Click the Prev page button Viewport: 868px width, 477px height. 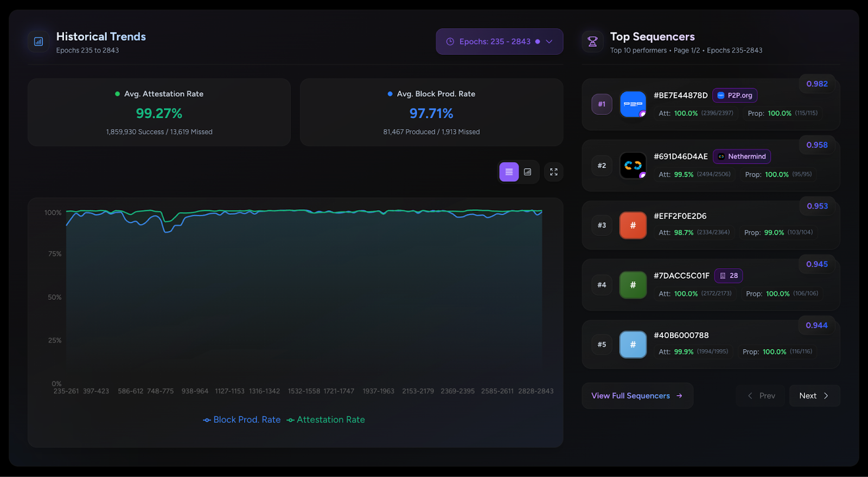pos(761,396)
